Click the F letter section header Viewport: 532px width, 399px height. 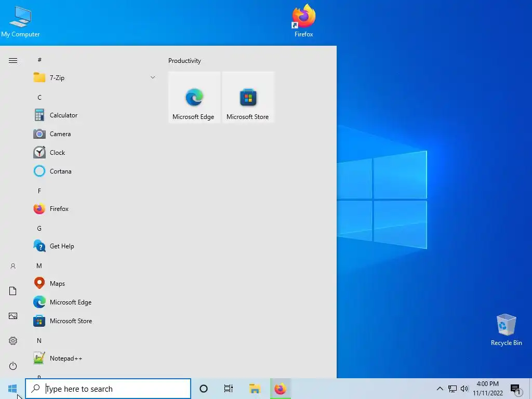click(x=39, y=191)
